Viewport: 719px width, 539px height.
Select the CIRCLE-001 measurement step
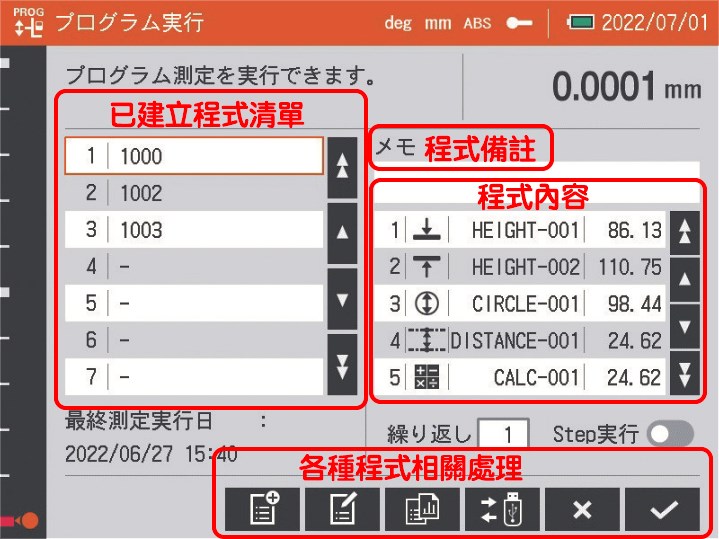525,304
